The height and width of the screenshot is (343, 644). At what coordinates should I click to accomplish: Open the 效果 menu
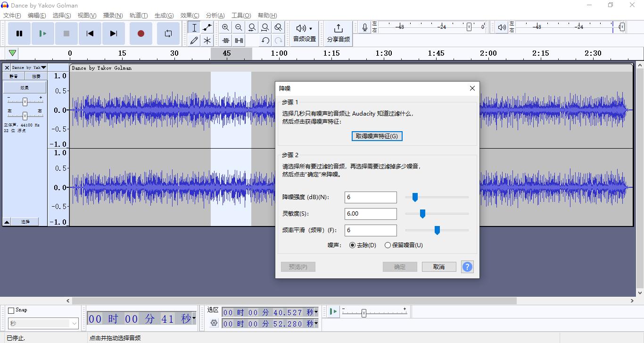(189, 15)
